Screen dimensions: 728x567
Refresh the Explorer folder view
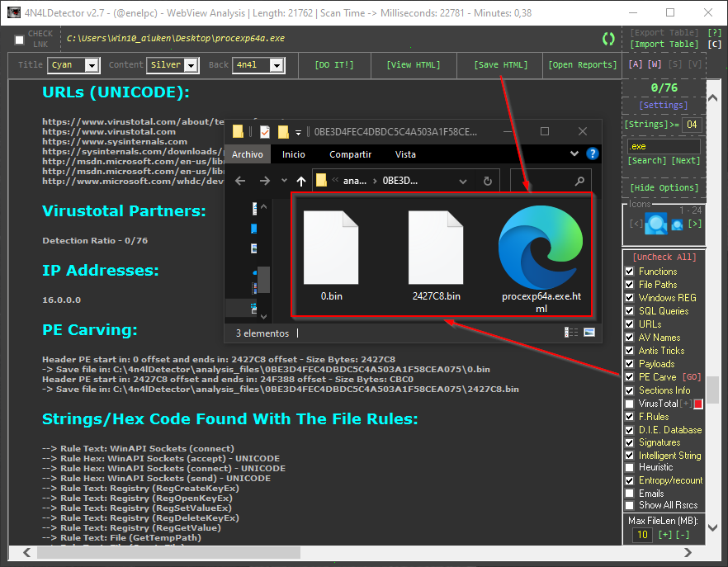click(488, 181)
